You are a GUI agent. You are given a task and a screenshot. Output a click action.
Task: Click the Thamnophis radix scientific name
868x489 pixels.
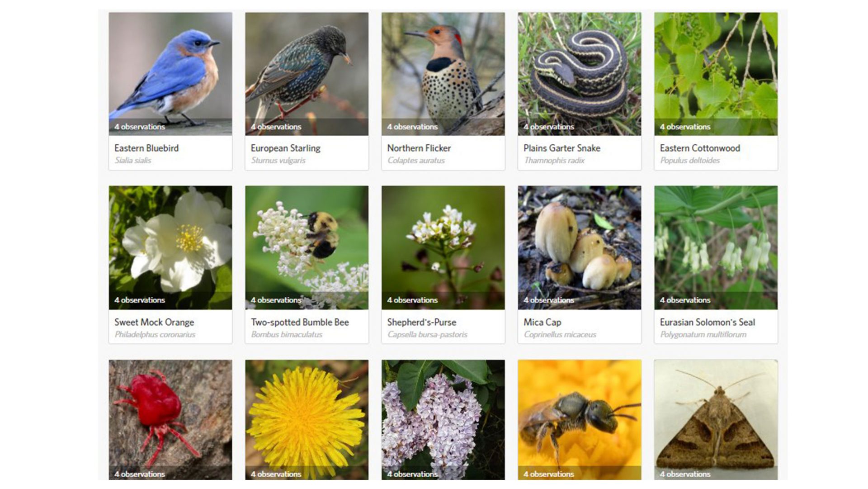pos(554,161)
